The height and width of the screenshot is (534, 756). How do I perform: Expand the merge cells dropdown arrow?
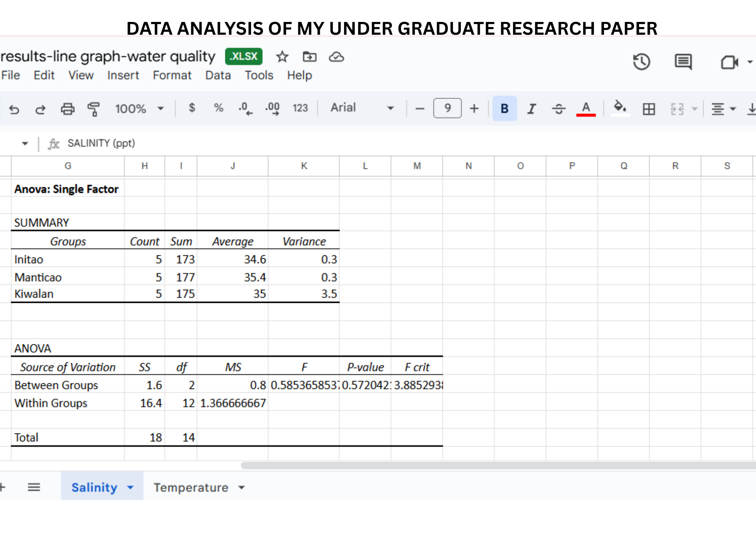click(694, 109)
